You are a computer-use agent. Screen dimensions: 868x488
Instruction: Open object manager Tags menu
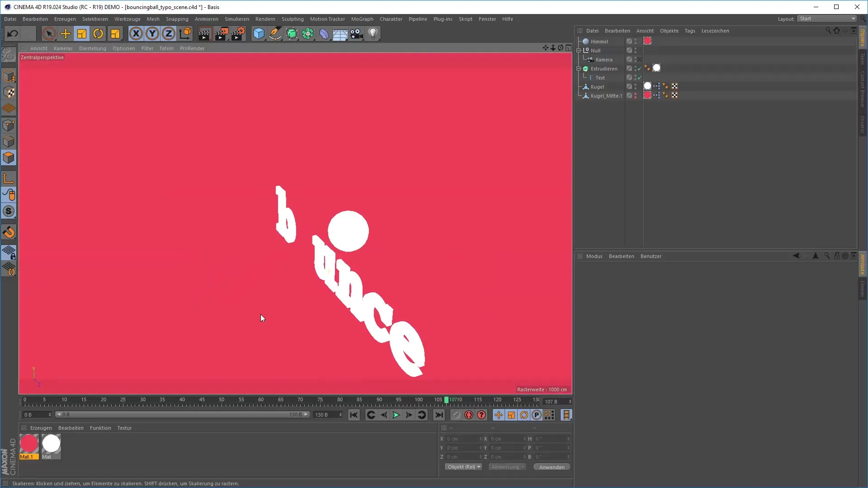point(689,31)
